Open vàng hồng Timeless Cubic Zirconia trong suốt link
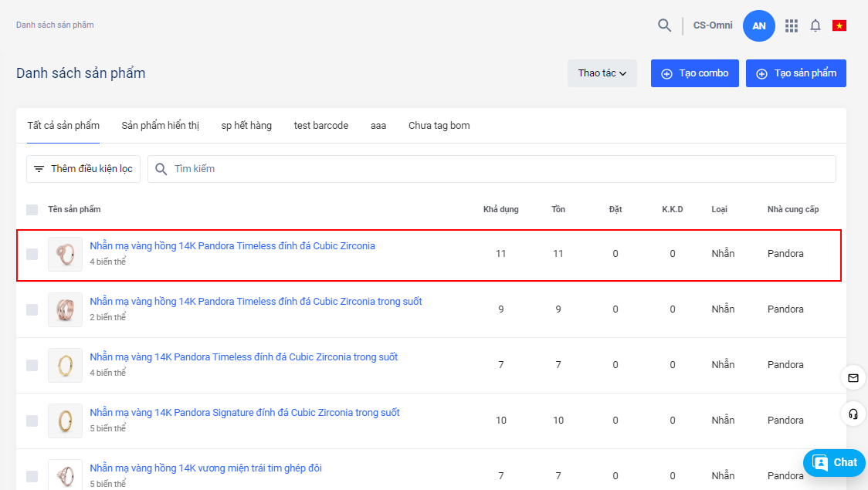The height and width of the screenshot is (490, 868). click(x=256, y=302)
